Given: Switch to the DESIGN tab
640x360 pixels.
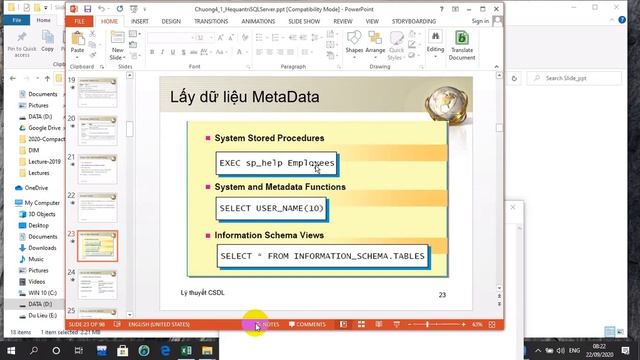Looking at the screenshot, I should [171, 21].
